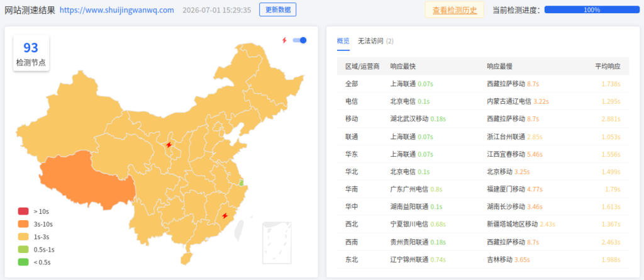Click 湖北武汉移动 0.18s cell

point(418,119)
